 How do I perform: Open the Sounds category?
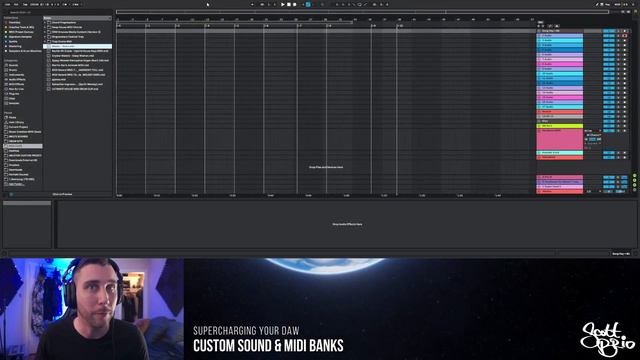coord(13,65)
